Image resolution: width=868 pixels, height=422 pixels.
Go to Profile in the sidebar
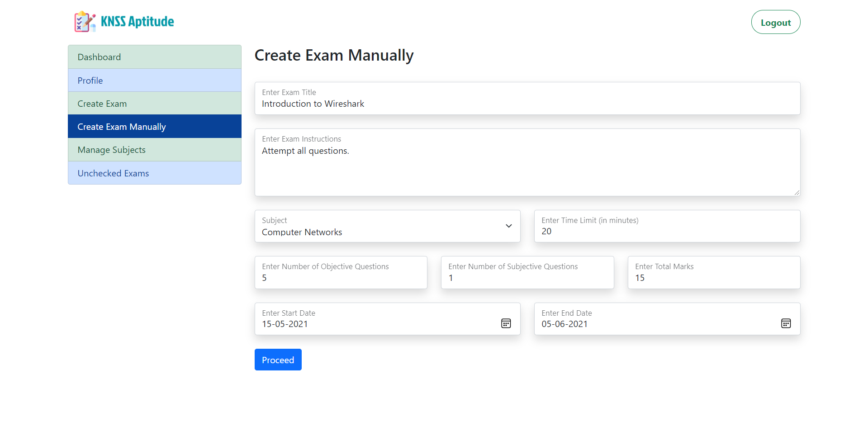[154, 81]
